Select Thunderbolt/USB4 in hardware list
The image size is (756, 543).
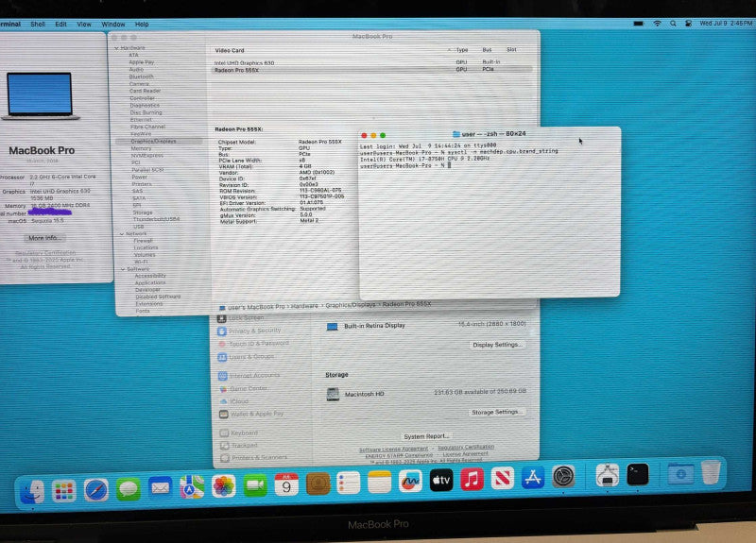(x=156, y=219)
